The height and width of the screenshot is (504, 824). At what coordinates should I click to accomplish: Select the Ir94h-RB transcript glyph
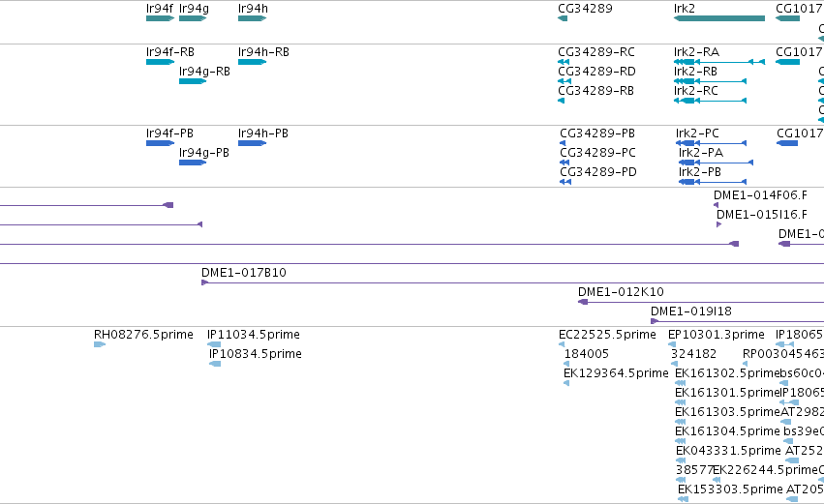253,62
